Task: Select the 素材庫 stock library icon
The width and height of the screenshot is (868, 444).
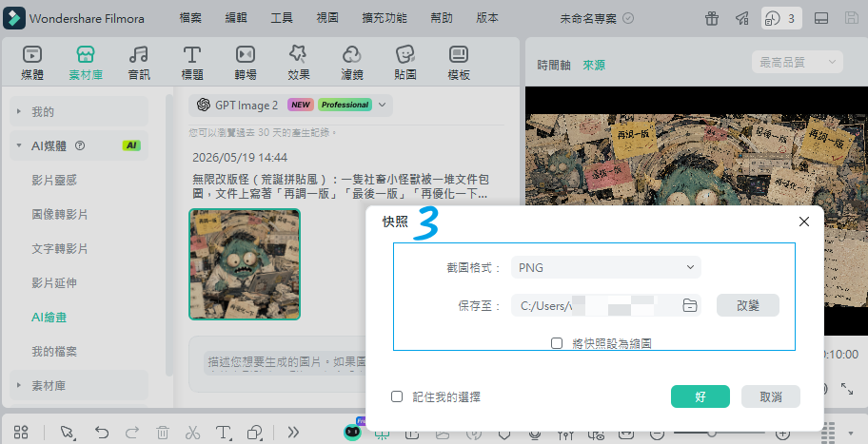Action: [86, 54]
